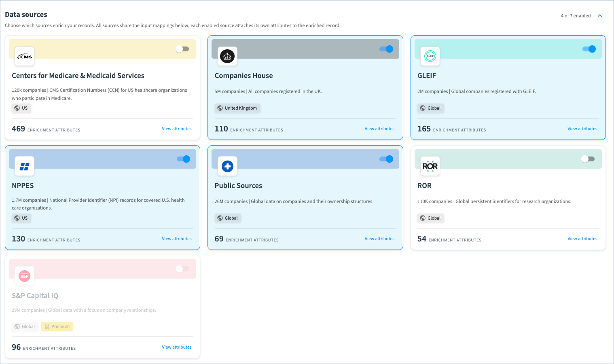Open View attributes link for GLEIF
The height and width of the screenshot is (364, 614).
point(582,129)
